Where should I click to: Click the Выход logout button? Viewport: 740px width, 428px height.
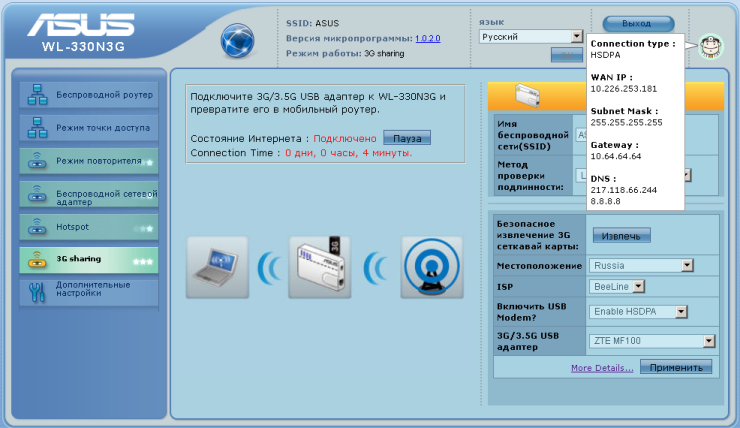pos(638,23)
